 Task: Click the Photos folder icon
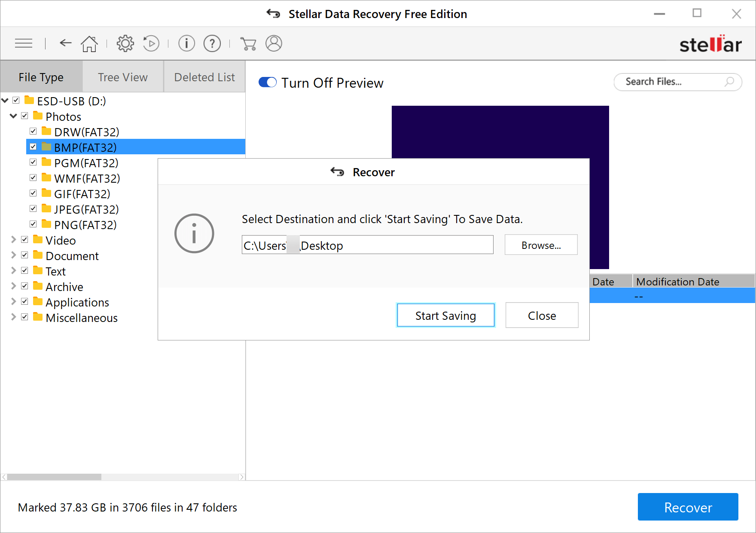(x=38, y=116)
